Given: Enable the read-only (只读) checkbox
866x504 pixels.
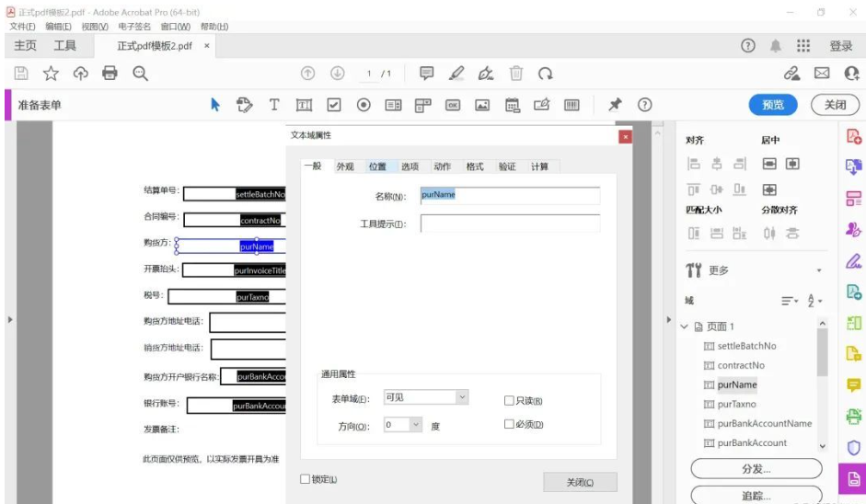Looking at the screenshot, I should pos(509,400).
